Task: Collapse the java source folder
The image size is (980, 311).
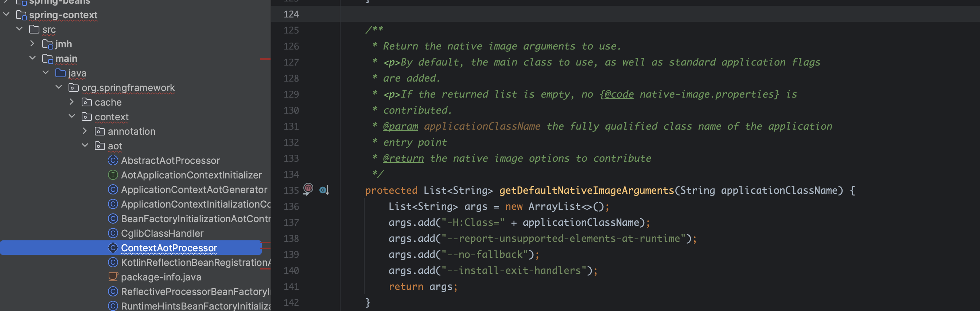Action: tap(46, 72)
